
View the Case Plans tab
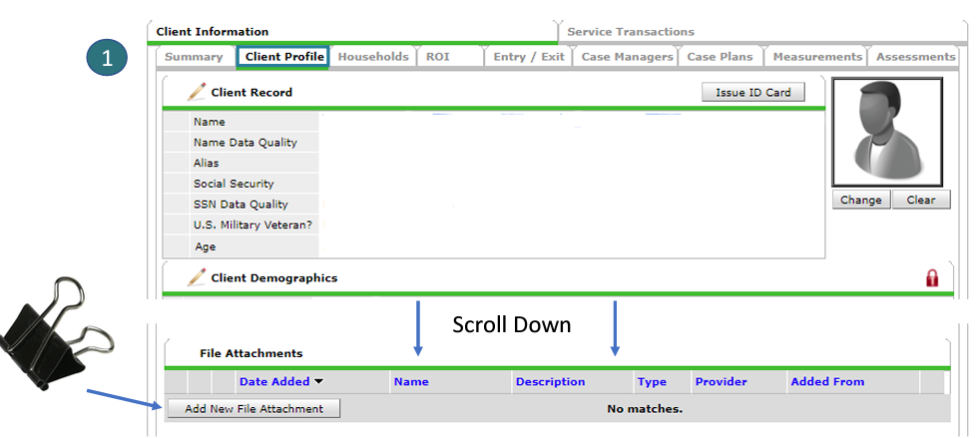(x=720, y=56)
